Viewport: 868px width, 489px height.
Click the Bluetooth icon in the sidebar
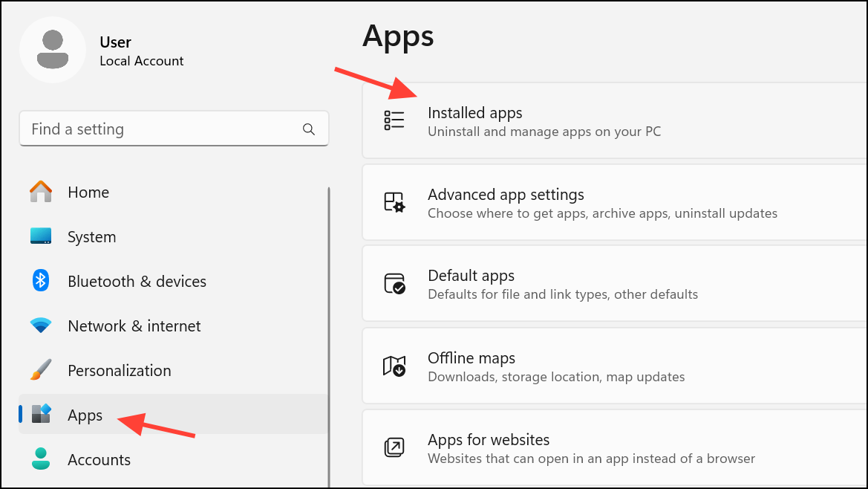pyautogui.click(x=41, y=281)
